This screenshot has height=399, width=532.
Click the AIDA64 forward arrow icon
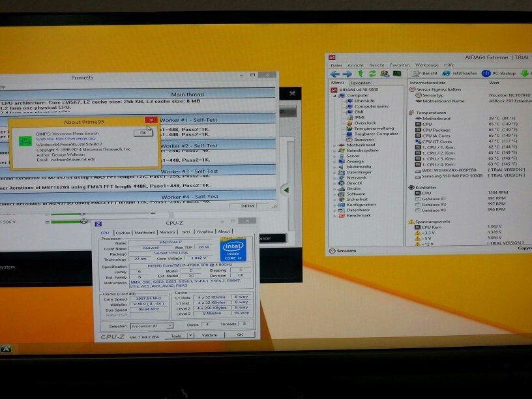347,74
